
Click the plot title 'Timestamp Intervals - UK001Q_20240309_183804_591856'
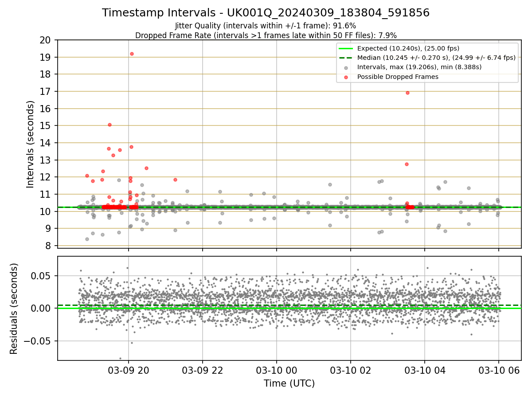coord(266,13)
